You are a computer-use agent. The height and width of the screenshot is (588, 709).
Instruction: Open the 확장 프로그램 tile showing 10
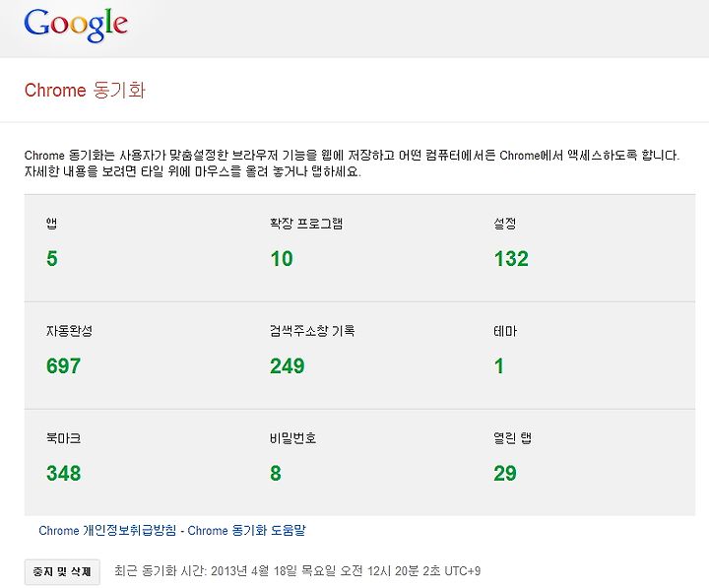(360, 248)
